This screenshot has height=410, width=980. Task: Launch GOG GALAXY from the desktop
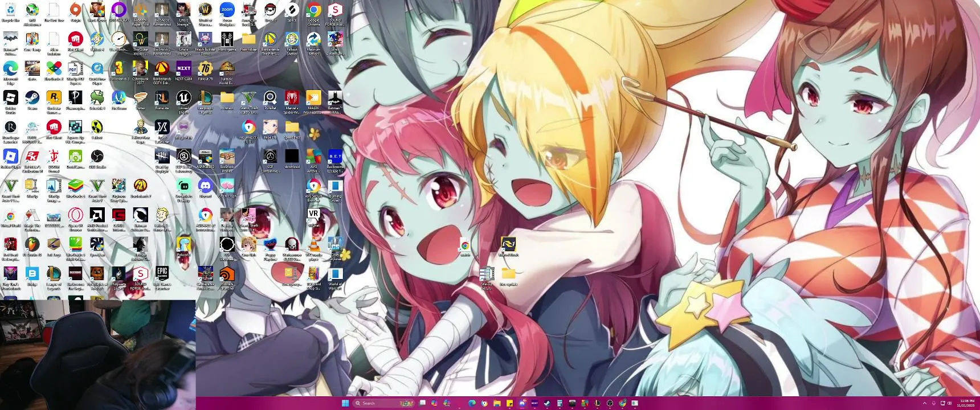(x=119, y=13)
